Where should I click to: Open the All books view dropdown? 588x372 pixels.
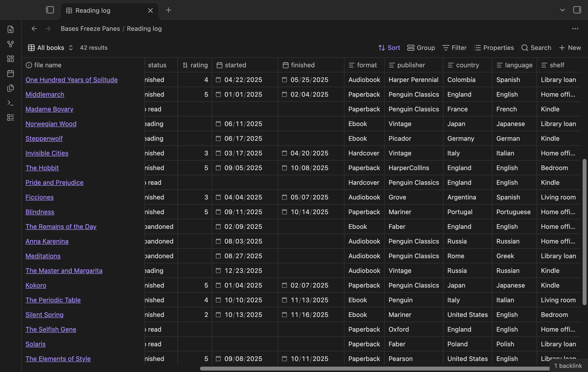(x=50, y=47)
